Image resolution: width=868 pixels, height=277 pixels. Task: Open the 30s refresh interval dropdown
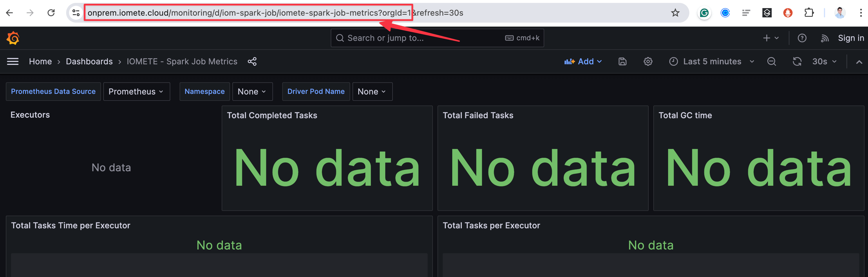pos(824,62)
